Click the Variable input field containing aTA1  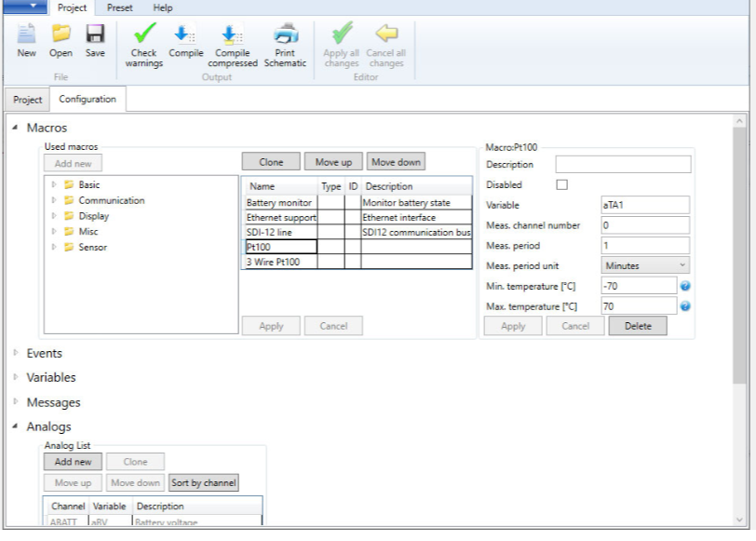645,205
